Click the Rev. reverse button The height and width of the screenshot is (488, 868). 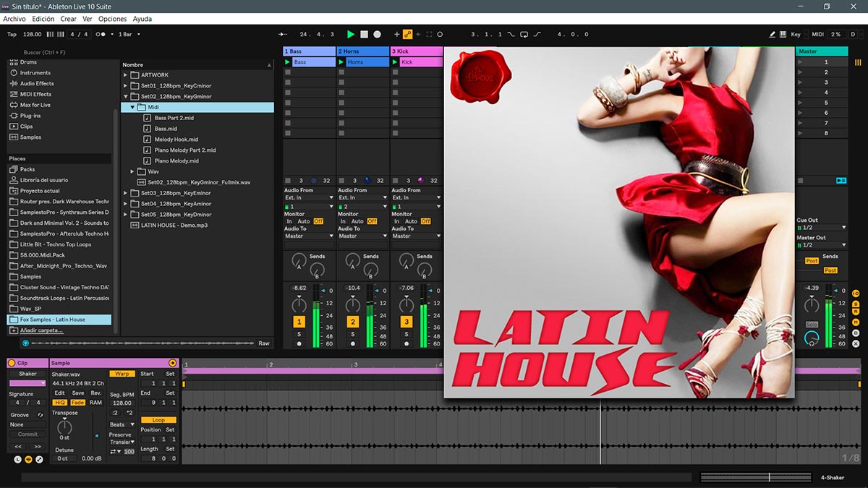(96, 393)
